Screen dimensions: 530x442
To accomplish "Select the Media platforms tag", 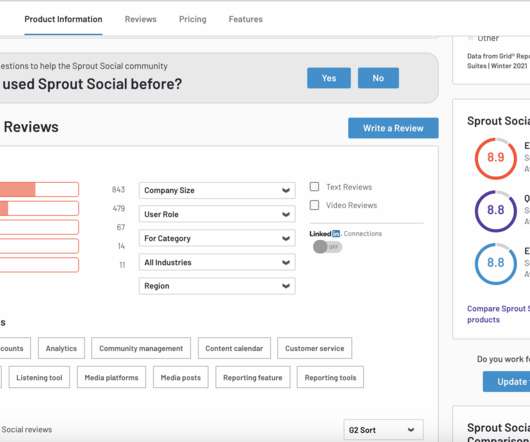I will tap(112, 377).
